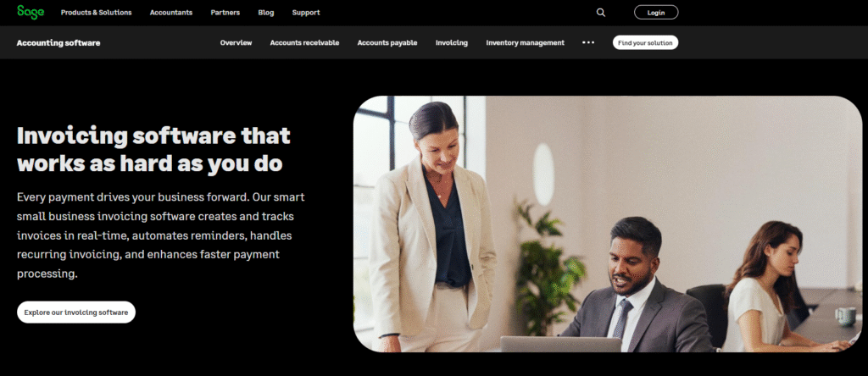Click Explore our invoicing software button
Screen dimensions: 868x376
[x=76, y=312]
